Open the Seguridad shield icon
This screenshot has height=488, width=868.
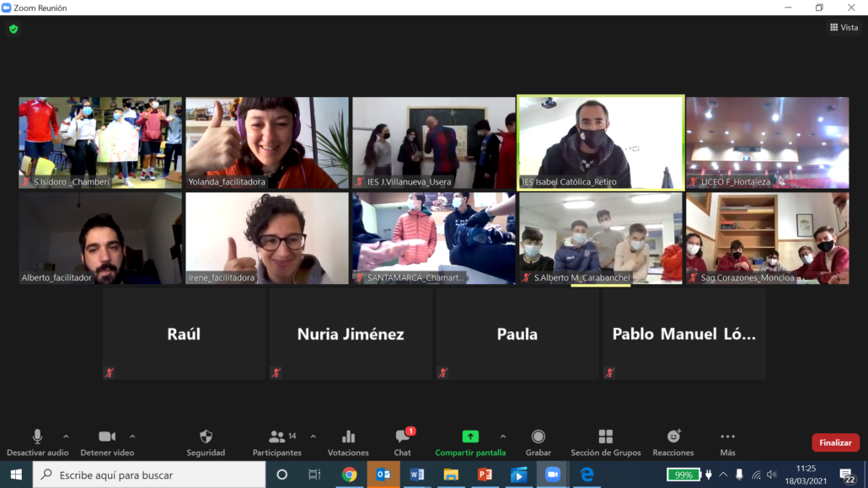(206, 437)
